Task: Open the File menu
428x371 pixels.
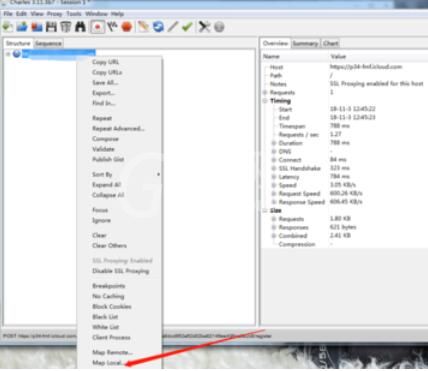Action: click(x=8, y=14)
